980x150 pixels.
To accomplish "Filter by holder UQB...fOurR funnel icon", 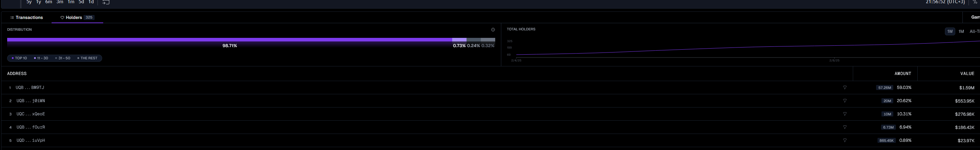I will pos(845,127).
